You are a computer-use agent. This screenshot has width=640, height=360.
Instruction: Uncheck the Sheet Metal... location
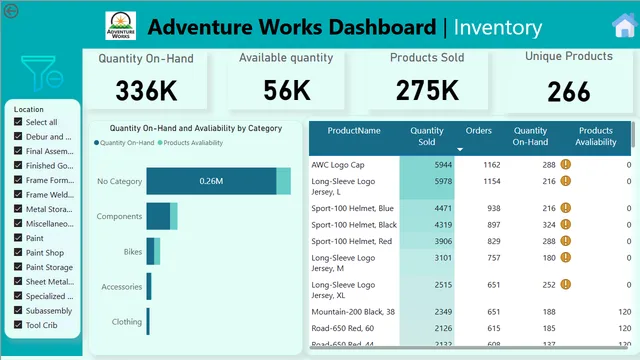click(18, 281)
